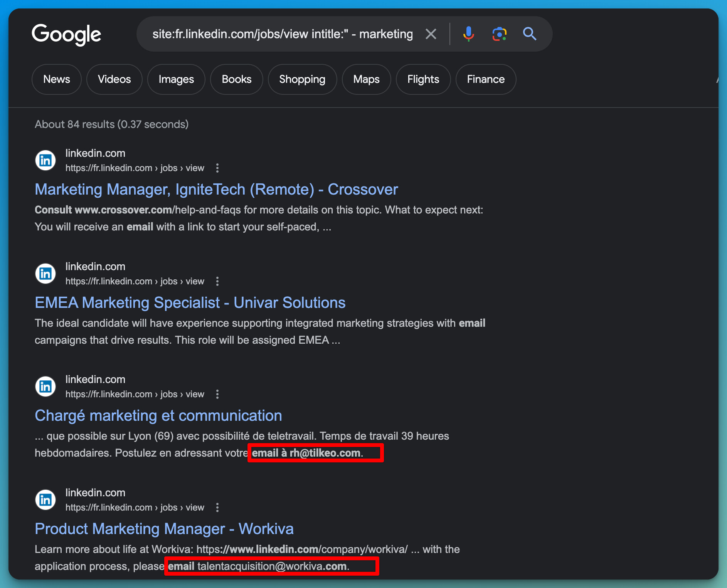Open Chargé marketing et communication result

158,416
